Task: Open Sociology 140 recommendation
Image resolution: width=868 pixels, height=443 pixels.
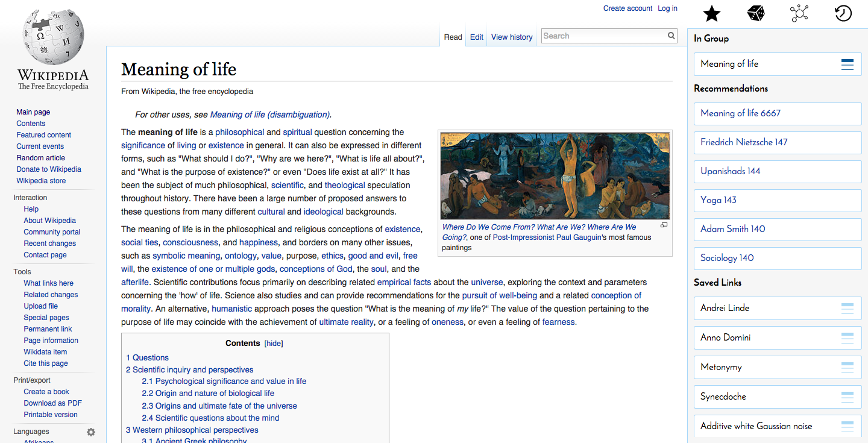Action: (x=778, y=258)
